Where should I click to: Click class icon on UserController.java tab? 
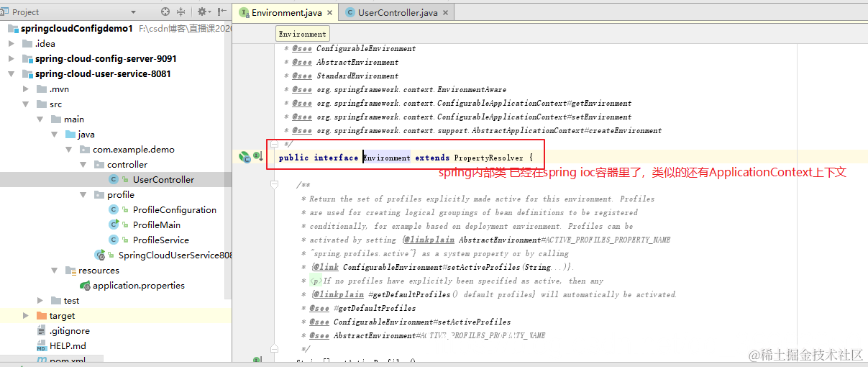(x=350, y=12)
